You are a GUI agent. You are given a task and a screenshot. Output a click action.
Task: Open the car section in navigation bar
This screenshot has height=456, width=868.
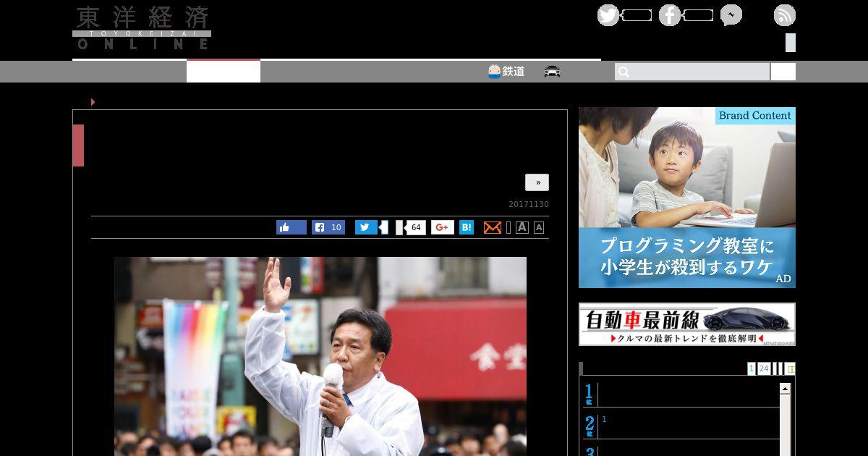(552, 72)
